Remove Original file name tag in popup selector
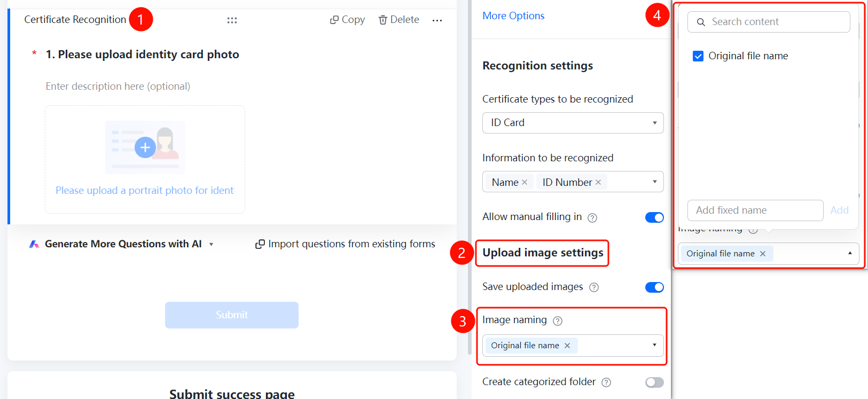This screenshot has height=399, width=868. click(x=763, y=254)
